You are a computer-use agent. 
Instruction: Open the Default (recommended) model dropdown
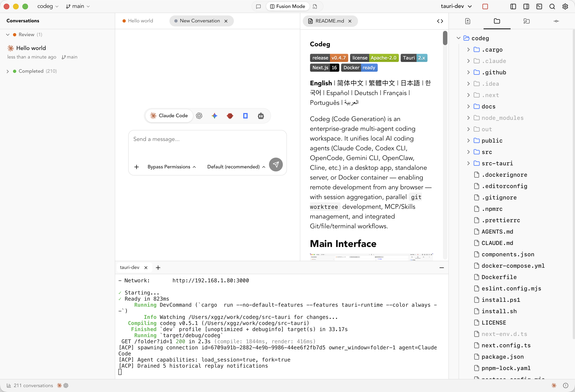[x=236, y=167]
